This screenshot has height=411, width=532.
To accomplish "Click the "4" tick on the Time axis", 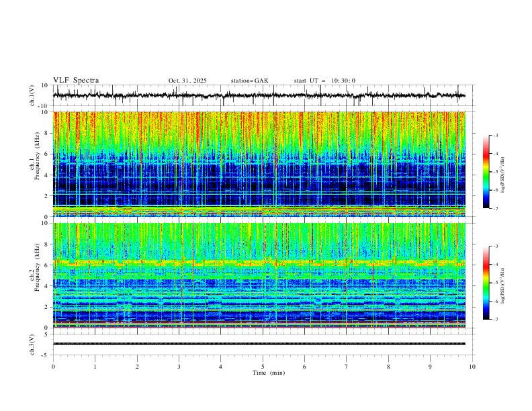I will (x=221, y=367).
